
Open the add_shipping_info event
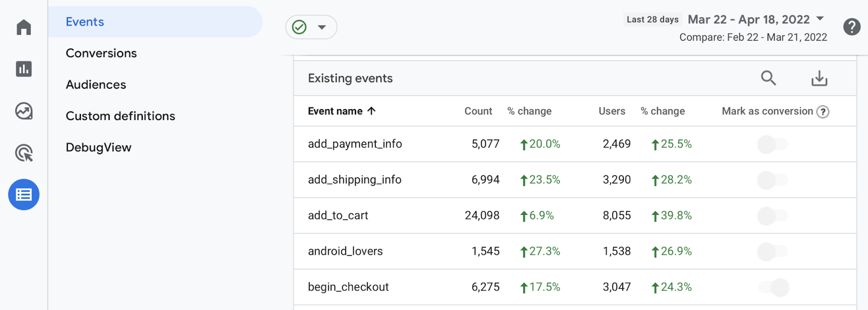pos(355,180)
